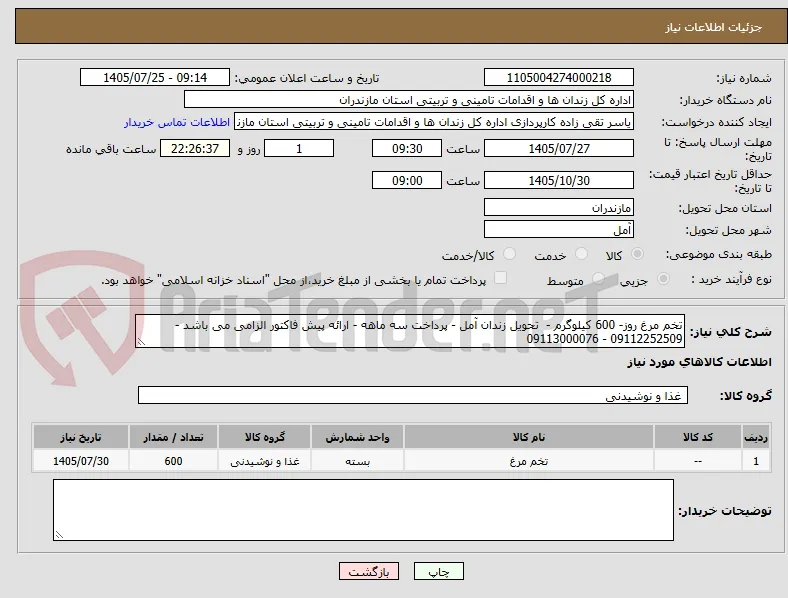Select the جزیی purchase type radio
788x598 pixels.
click(x=663, y=279)
